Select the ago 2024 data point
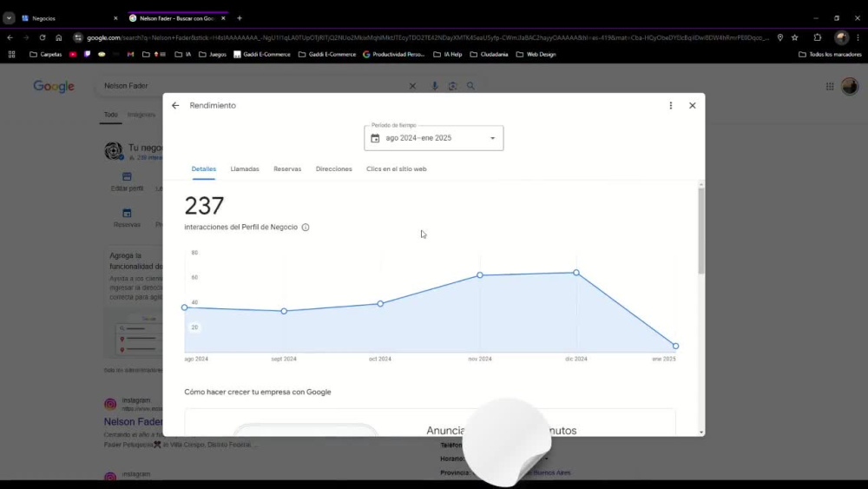This screenshot has height=489, width=868. click(185, 307)
